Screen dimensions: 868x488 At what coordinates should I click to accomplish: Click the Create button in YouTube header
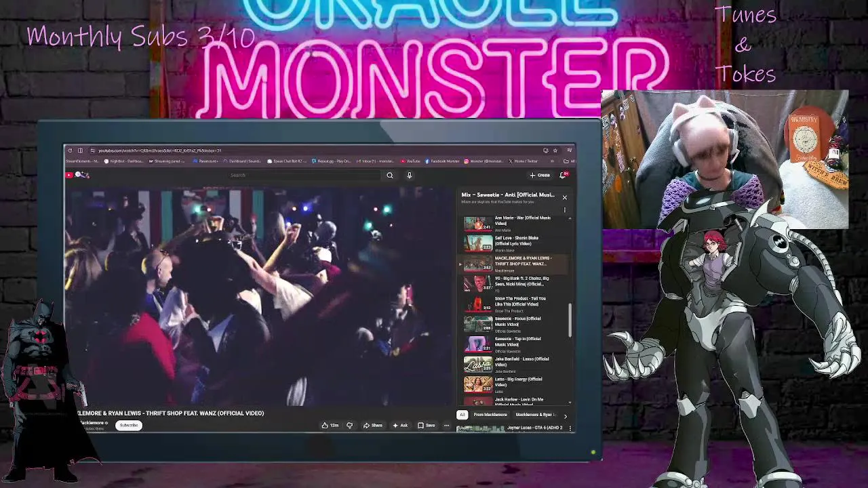(x=540, y=176)
